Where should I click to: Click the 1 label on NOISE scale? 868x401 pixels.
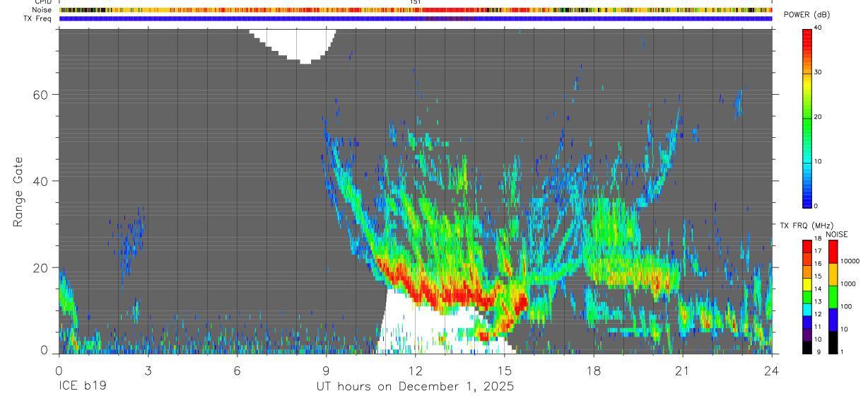(x=841, y=351)
